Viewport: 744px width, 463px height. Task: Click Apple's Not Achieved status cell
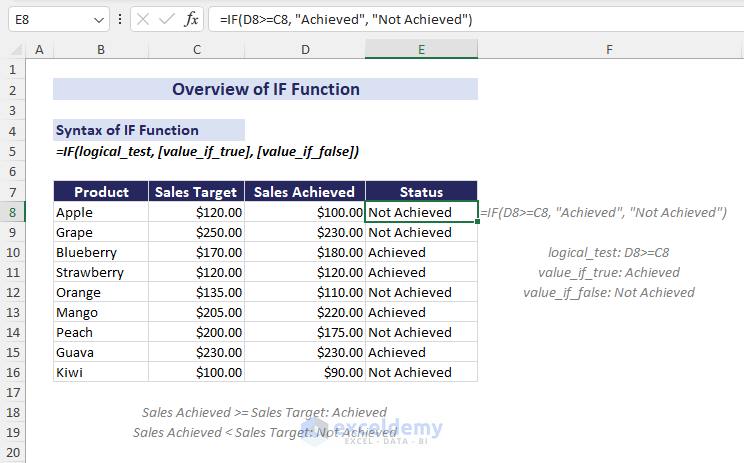pos(421,213)
